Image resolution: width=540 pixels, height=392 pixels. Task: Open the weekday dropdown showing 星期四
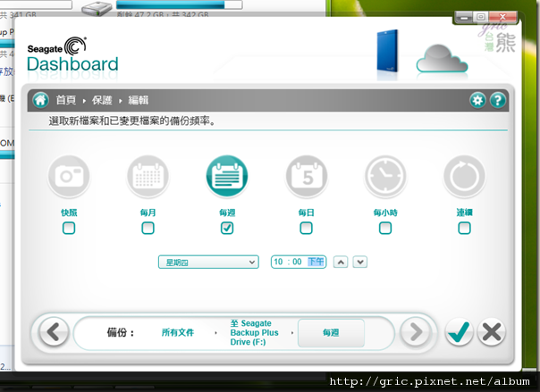[208, 262]
